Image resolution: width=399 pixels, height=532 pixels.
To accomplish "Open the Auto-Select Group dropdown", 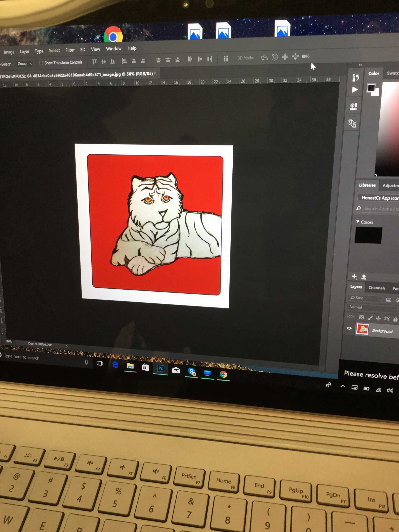I will point(25,64).
